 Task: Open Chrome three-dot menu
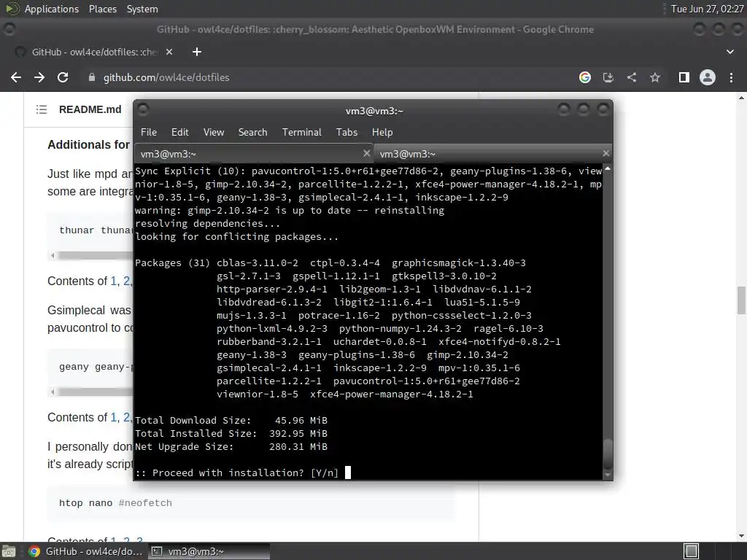pos(731,77)
